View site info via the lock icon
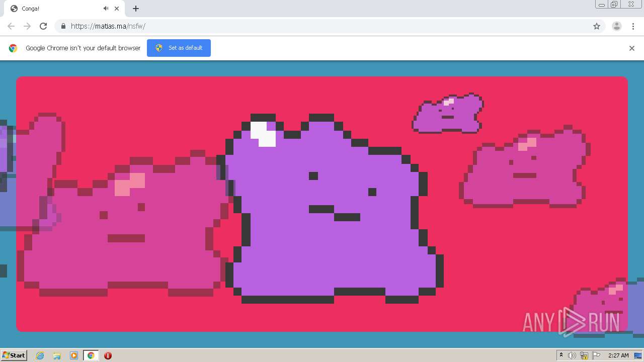The height and width of the screenshot is (362, 644). pos(63,26)
